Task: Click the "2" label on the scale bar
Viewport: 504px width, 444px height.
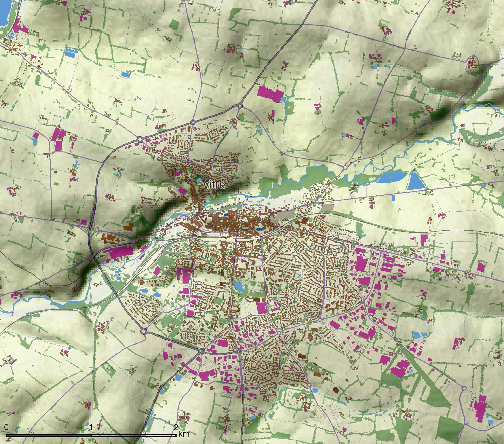Action: (x=176, y=427)
